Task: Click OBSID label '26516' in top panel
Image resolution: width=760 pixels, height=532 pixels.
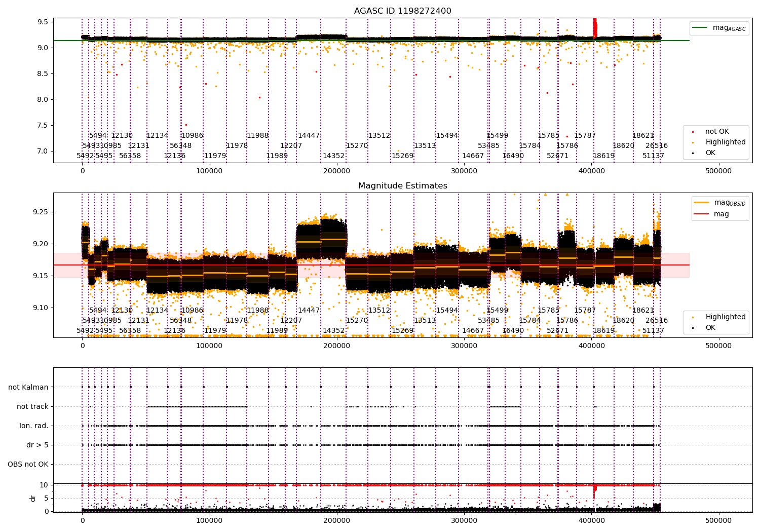Action: pos(657,146)
